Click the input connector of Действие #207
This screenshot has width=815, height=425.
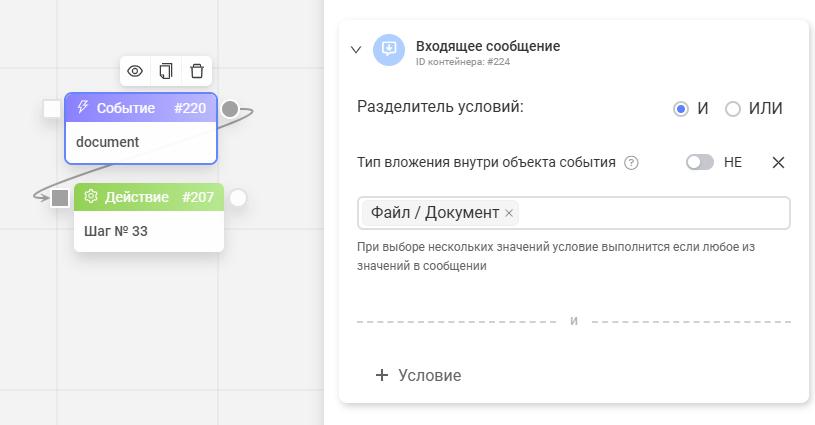click(x=60, y=198)
